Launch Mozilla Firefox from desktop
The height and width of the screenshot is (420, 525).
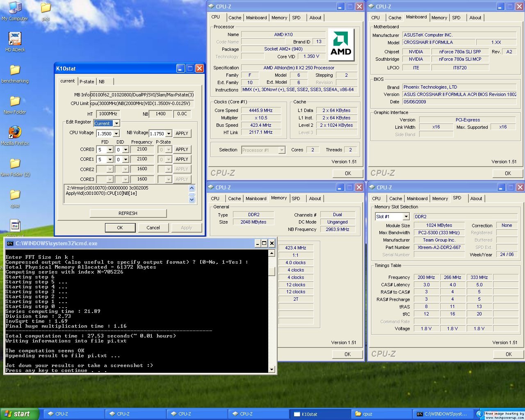[15, 135]
